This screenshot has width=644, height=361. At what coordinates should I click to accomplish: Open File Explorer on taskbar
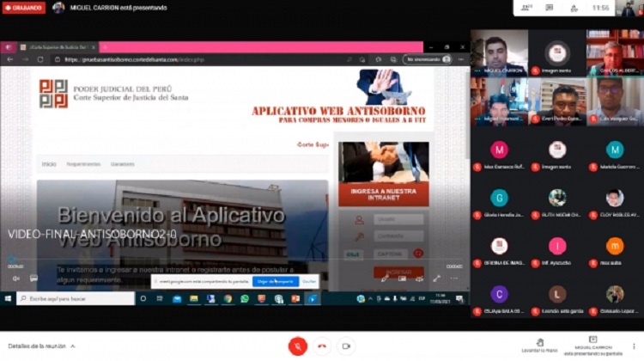click(x=194, y=299)
